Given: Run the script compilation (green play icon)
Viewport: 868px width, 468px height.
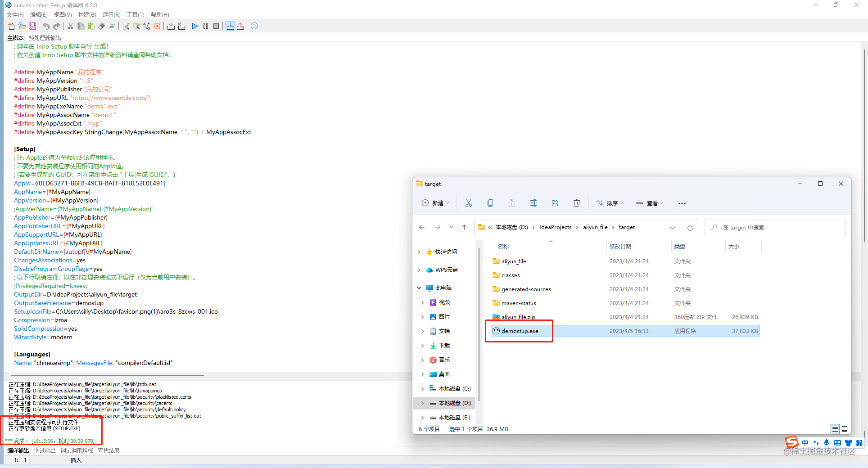Looking at the screenshot, I should [195, 26].
